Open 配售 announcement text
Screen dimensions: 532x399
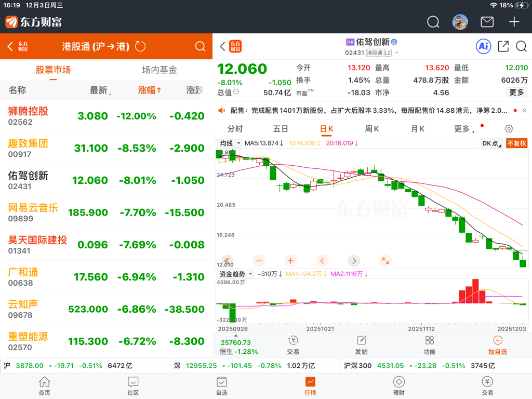point(369,111)
